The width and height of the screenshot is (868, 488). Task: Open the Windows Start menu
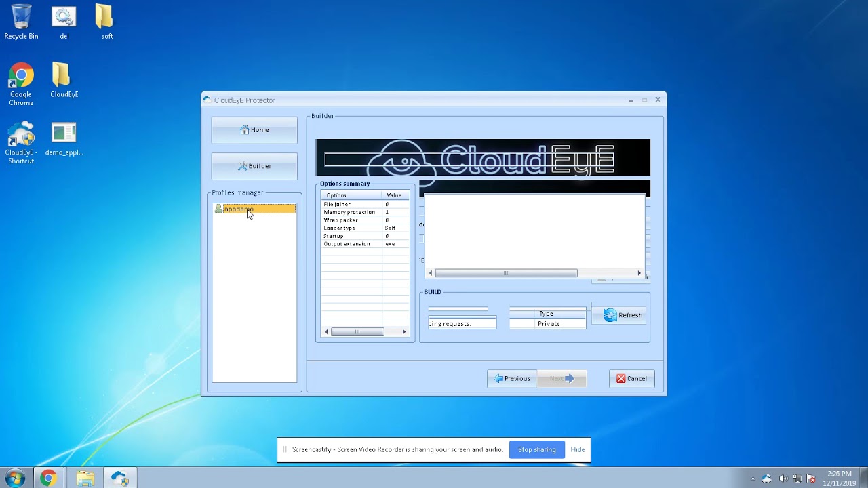[x=15, y=478]
